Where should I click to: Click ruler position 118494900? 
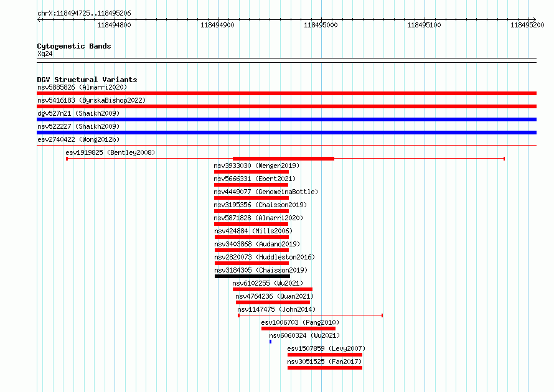217,25
